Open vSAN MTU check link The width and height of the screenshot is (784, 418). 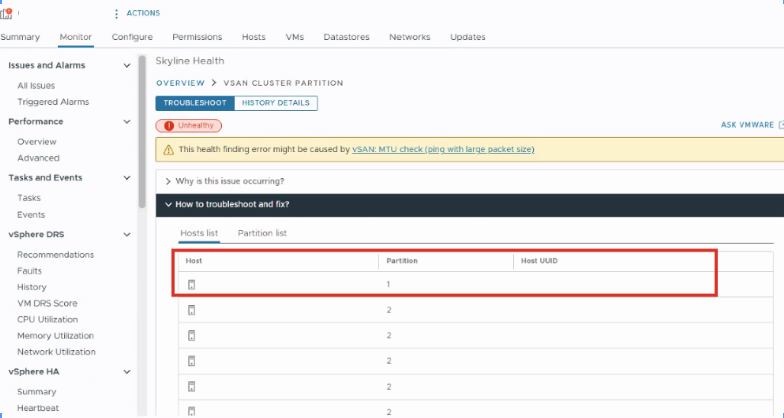point(443,149)
